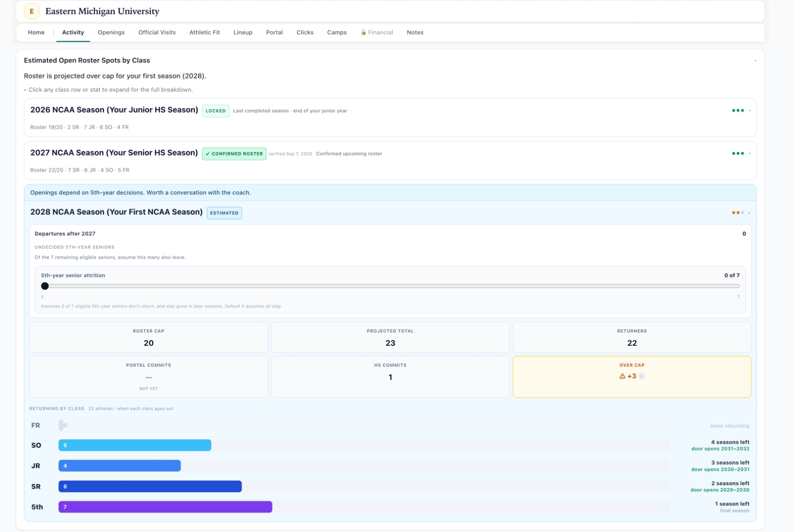Image resolution: width=793 pixels, height=532 pixels.
Task: Click the light blue SO returning bar
Action: [x=135, y=445]
